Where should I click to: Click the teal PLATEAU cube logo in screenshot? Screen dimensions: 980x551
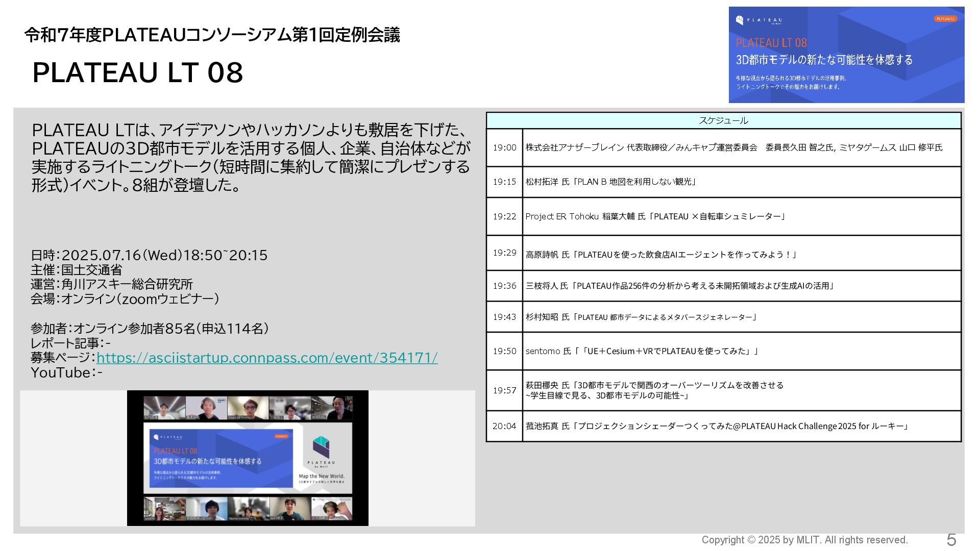321,447
